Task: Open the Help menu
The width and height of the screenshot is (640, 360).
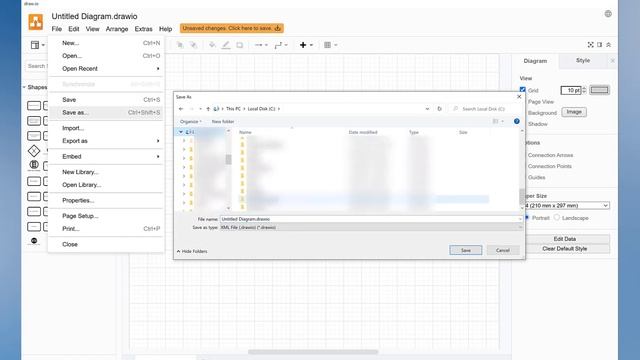Action: coord(165,29)
